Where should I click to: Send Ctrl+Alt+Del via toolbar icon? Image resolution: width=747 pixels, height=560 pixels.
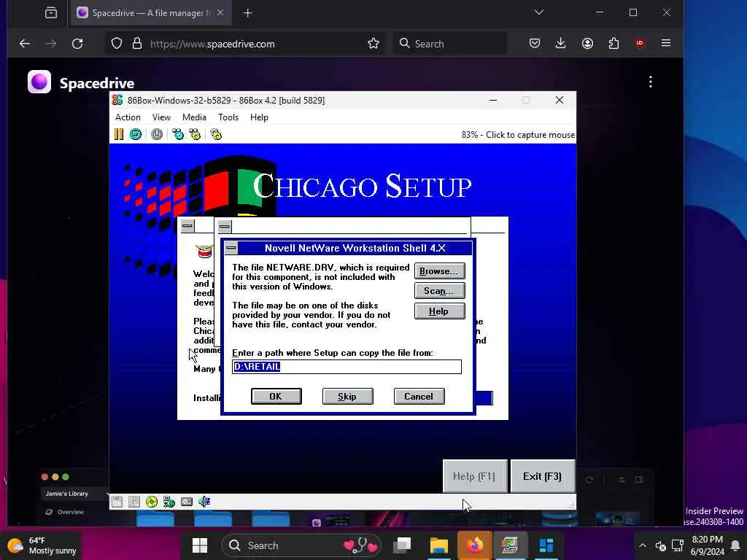click(178, 135)
